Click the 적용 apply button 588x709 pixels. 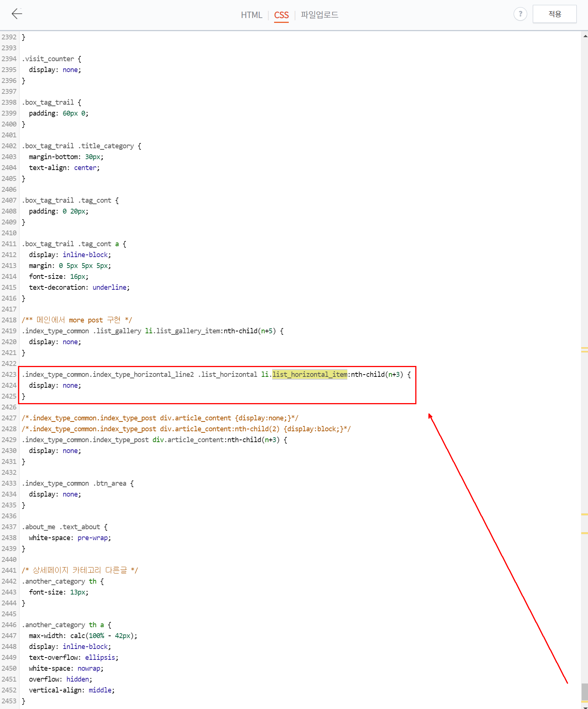click(555, 14)
